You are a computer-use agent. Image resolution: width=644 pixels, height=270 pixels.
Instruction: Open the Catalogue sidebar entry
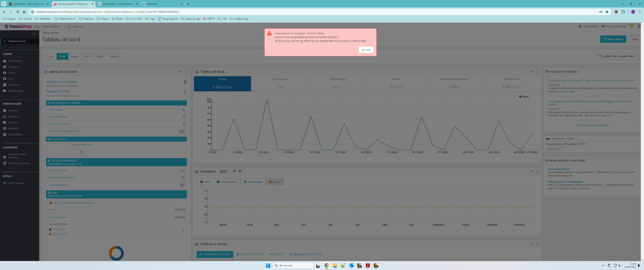(x=13, y=67)
